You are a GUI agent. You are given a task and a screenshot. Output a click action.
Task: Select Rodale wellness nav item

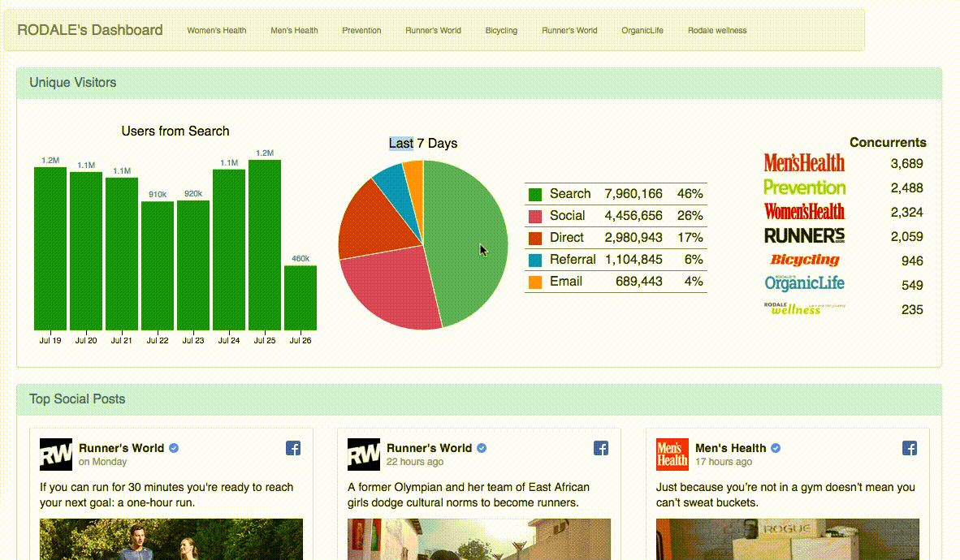click(717, 30)
